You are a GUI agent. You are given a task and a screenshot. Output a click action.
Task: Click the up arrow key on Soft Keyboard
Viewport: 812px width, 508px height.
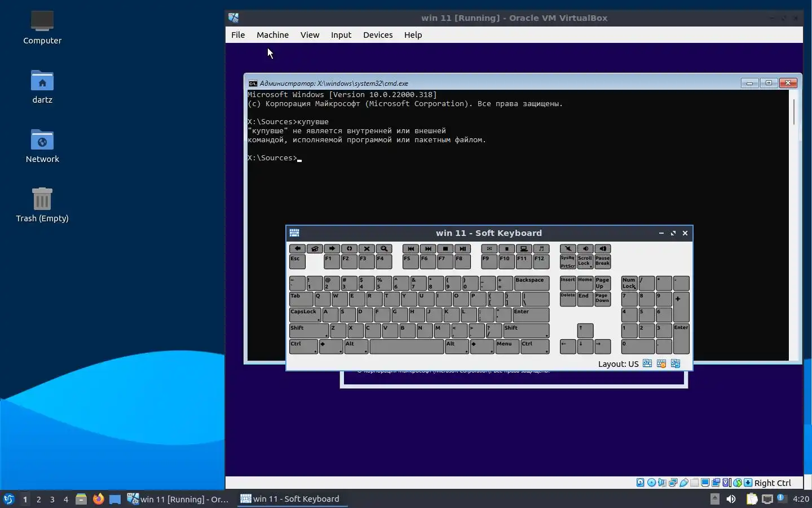click(x=585, y=331)
